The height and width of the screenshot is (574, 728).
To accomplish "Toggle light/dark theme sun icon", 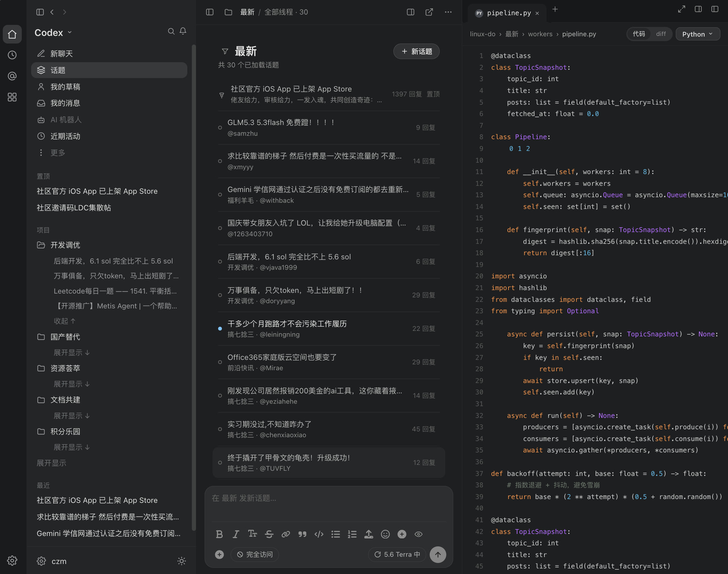I will coord(182,561).
